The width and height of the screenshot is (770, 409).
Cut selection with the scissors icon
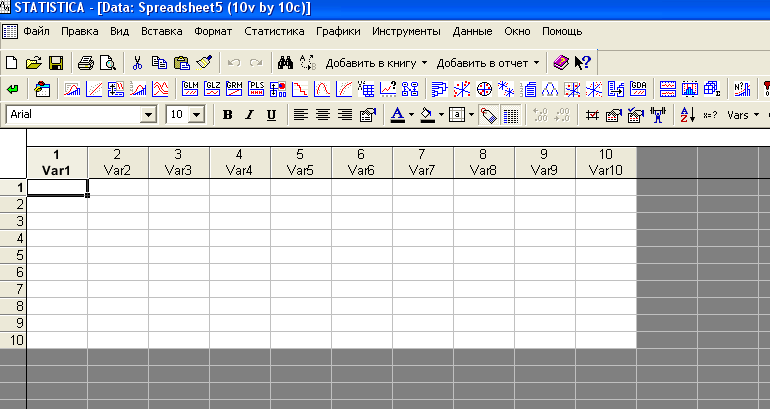tap(137, 63)
